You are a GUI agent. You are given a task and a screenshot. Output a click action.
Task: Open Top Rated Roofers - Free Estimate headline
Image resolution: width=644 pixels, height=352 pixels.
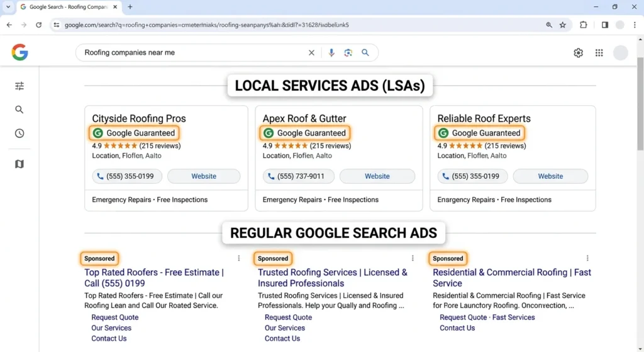pyautogui.click(x=154, y=278)
